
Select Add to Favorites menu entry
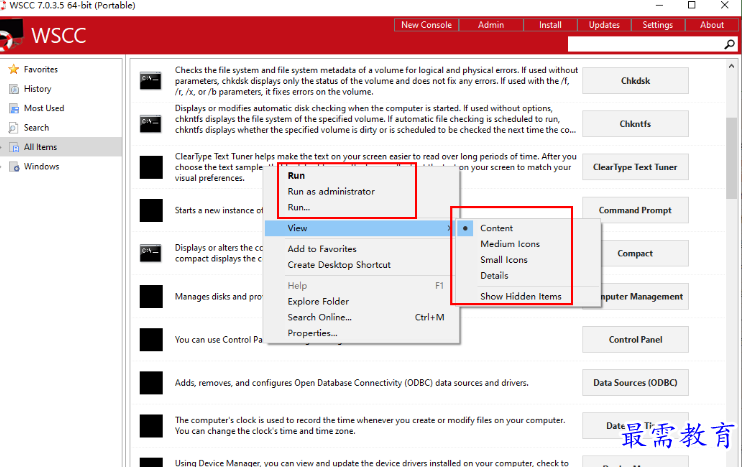(321, 249)
